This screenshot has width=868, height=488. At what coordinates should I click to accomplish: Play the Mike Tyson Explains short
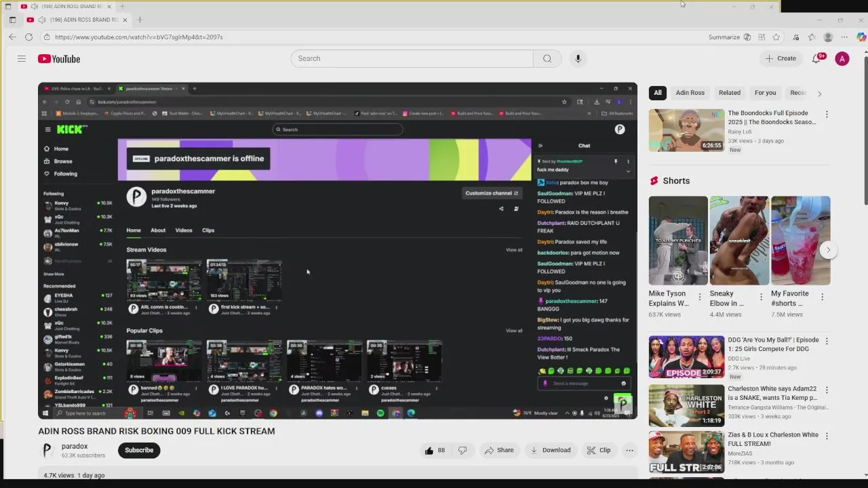click(x=678, y=241)
